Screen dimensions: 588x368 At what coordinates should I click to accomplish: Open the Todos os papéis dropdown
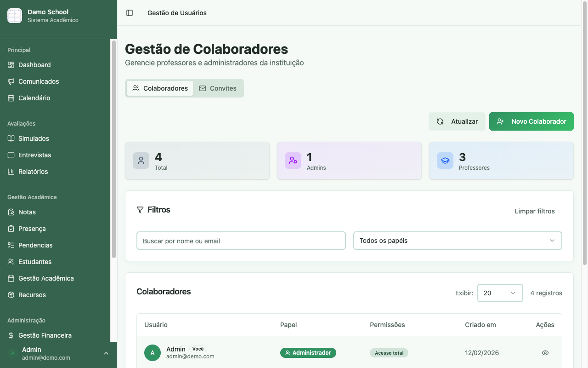pyautogui.click(x=458, y=241)
